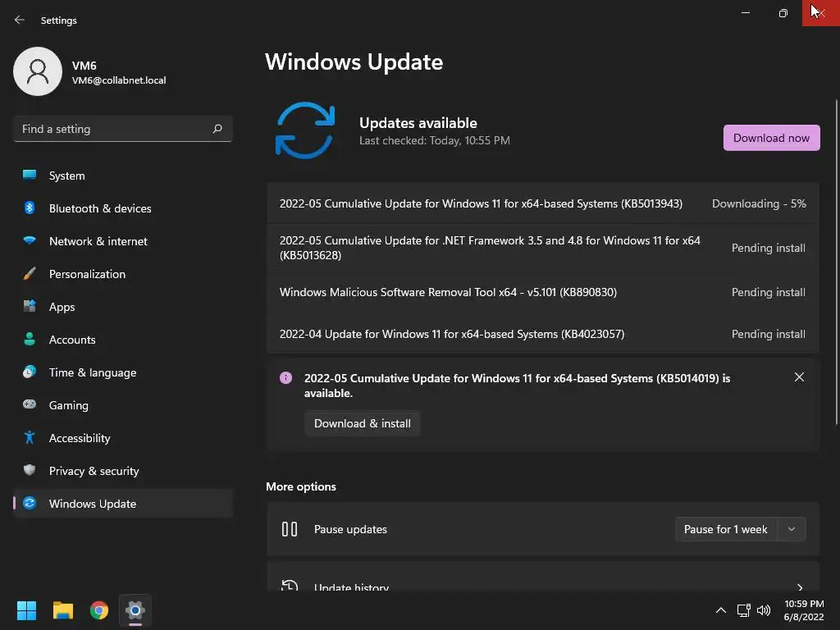840x630 pixels.
Task: Click the 2022-04 Update KB4023057 row
Action: [543, 334]
